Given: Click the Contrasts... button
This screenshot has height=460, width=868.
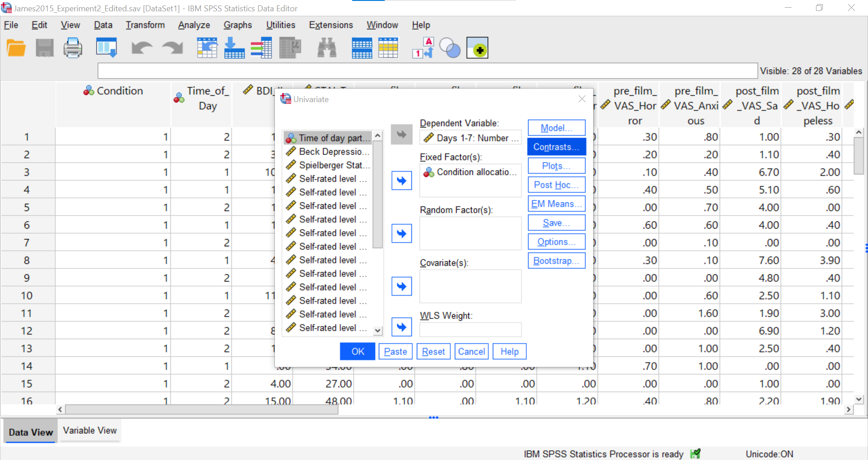Looking at the screenshot, I should (557, 147).
